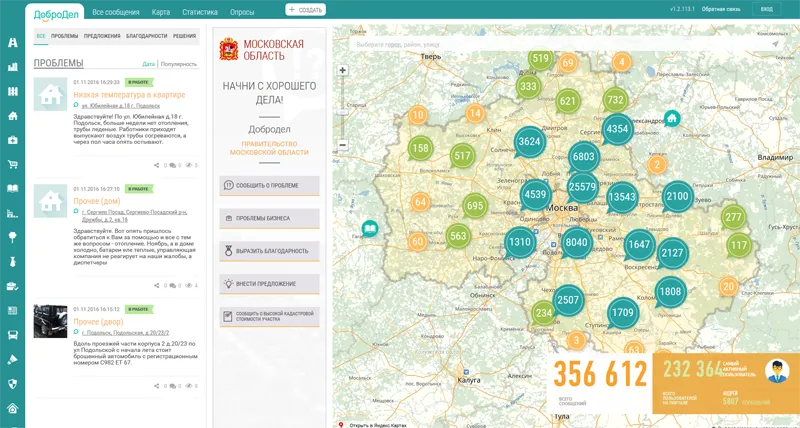
Task: Sort problems by Дата
Action: click(x=148, y=64)
